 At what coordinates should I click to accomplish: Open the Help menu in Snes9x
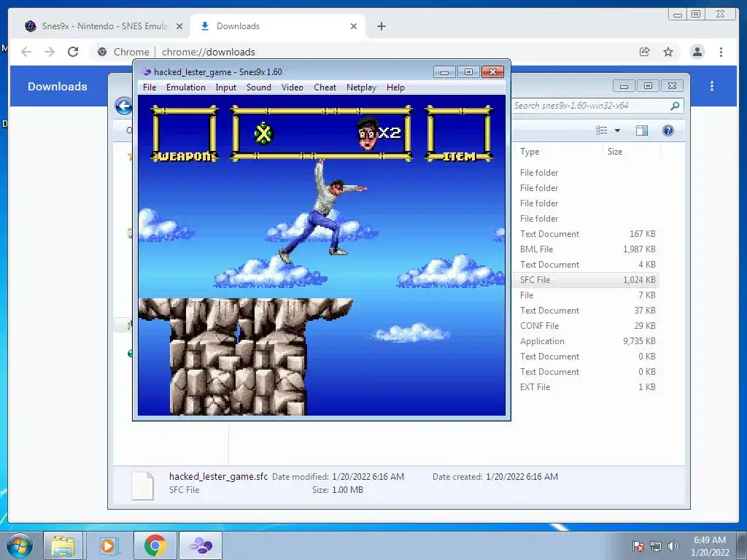coord(395,87)
